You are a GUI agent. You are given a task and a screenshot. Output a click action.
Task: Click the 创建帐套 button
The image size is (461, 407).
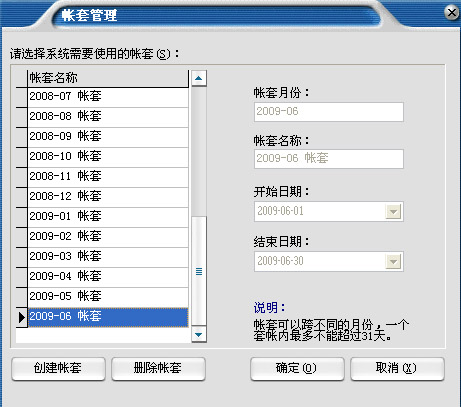click(58, 369)
